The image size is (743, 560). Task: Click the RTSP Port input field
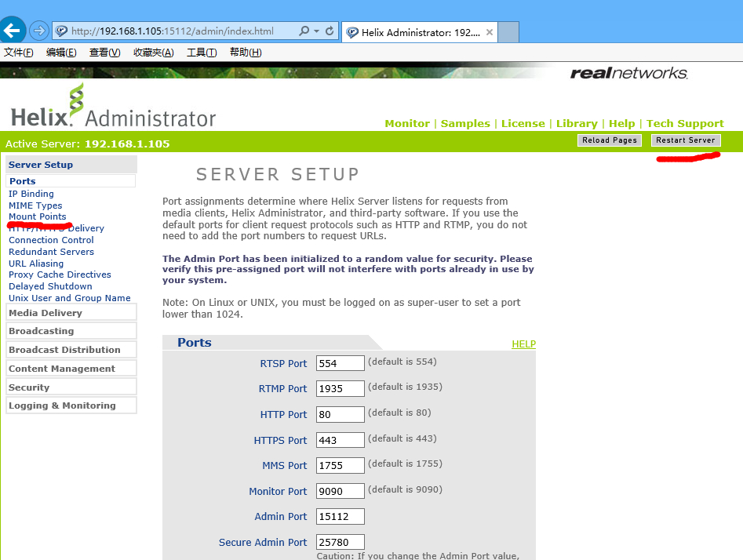click(341, 363)
